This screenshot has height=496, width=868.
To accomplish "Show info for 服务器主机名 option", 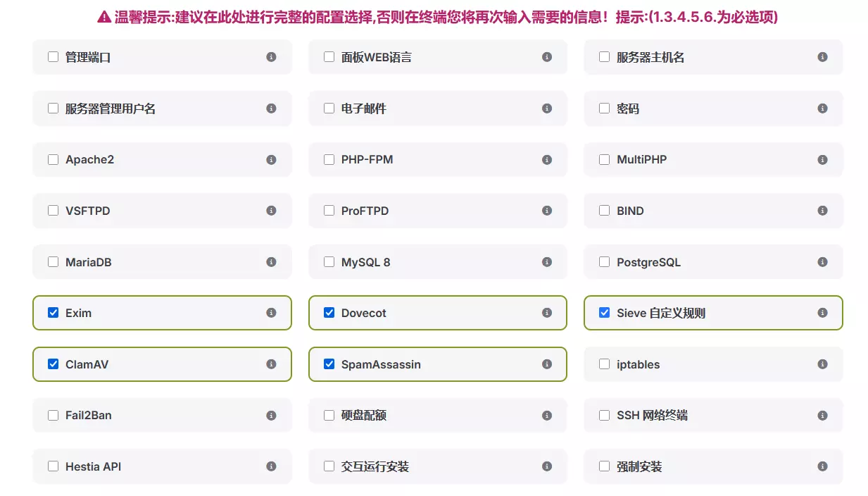I will pos(822,57).
